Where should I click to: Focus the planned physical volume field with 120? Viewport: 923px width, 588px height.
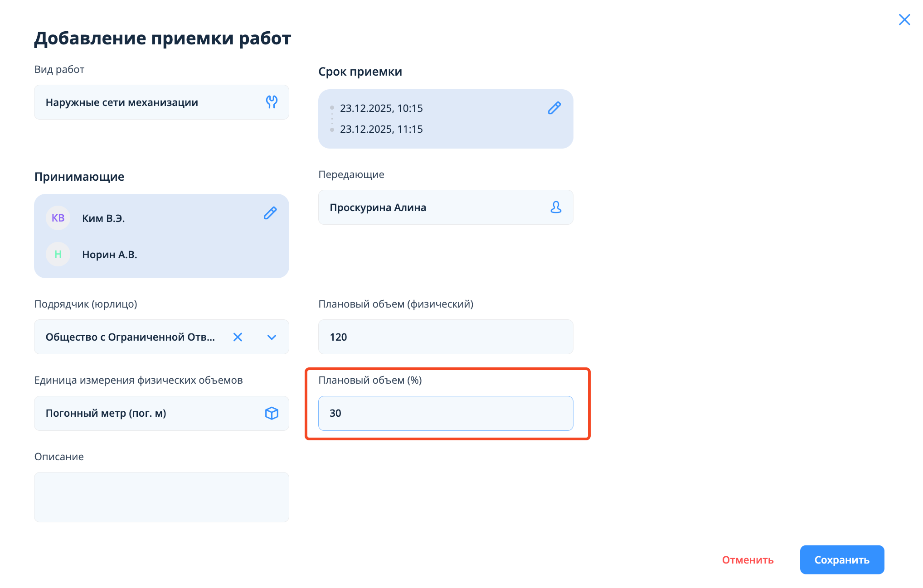pyautogui.click(x=445, y=337)
